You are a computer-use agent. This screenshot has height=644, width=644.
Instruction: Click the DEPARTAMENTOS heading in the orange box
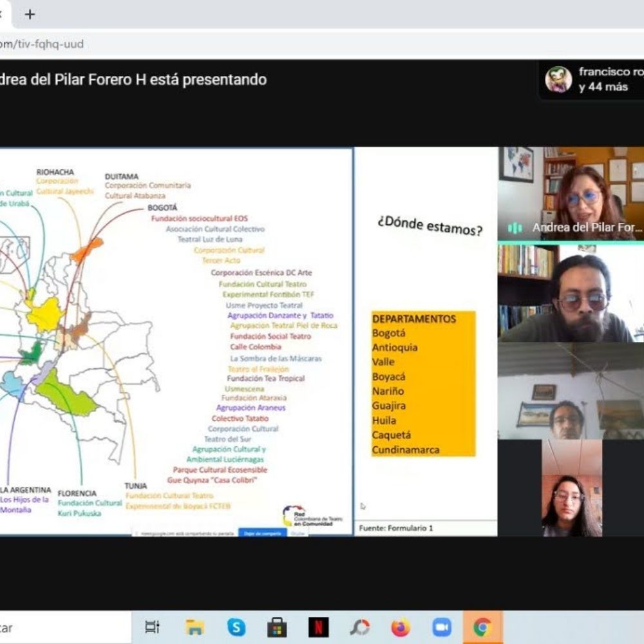pos(414,319)
